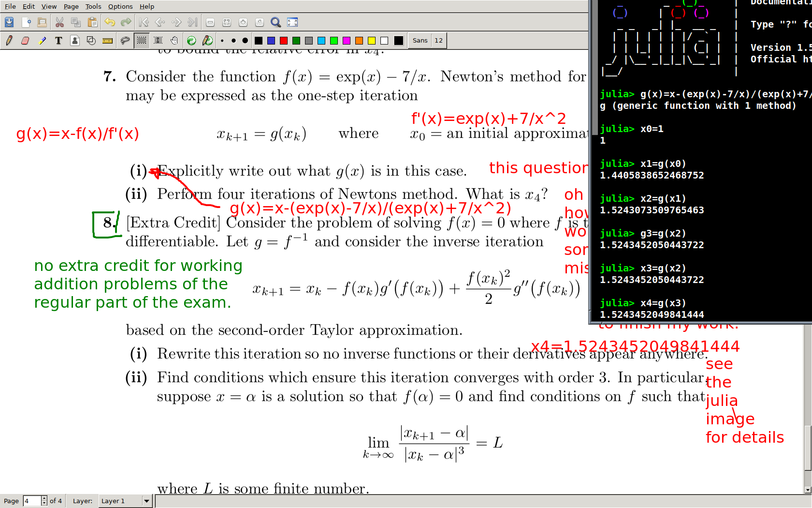The width and height of the screenshot is (812, 508).
Task: Open the Sans font chooser
Action: click(420, 41)
